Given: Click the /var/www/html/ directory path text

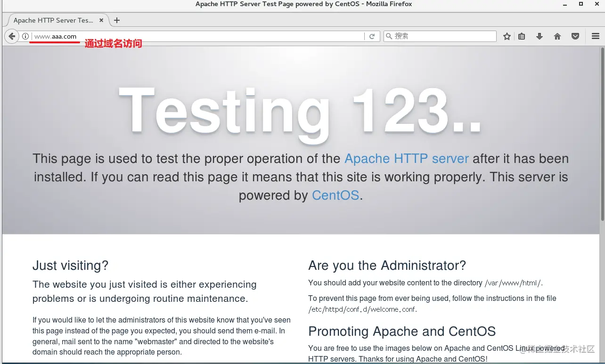Looking at the screenshot, I should pyautogui.click(x=513, y=283).
